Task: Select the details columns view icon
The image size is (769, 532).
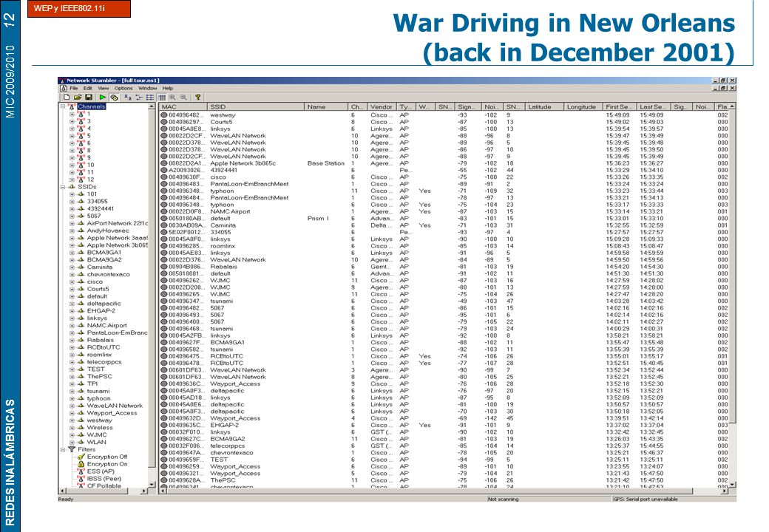Action: coord(162,98)
